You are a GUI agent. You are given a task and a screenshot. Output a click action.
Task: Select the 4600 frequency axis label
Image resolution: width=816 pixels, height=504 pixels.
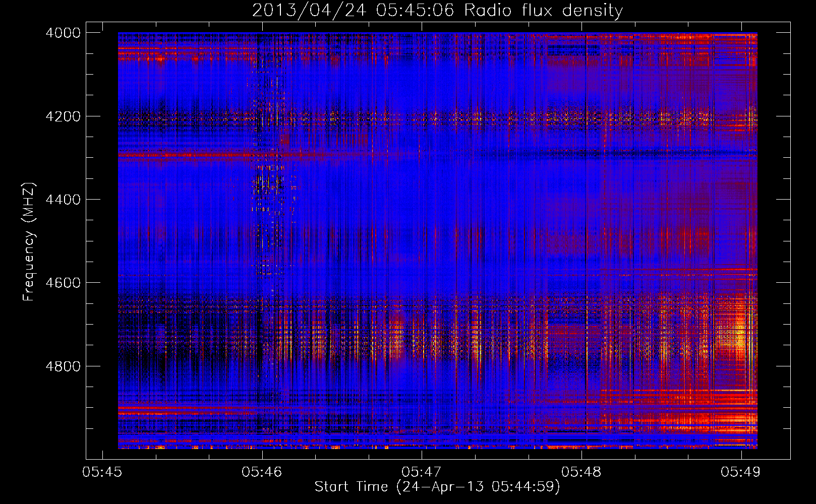(x=63, y=283)
